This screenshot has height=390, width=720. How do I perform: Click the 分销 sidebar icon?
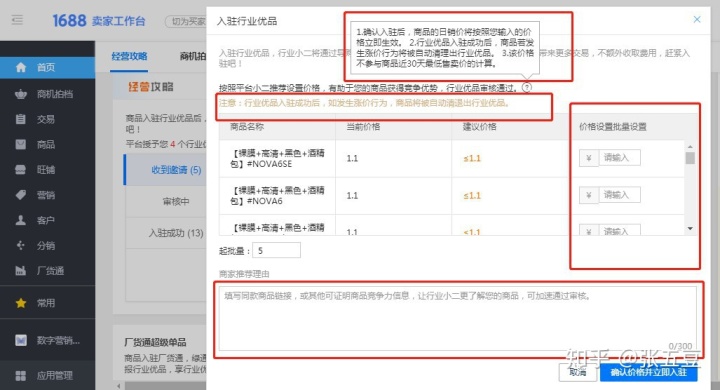[x=21, y=245]
